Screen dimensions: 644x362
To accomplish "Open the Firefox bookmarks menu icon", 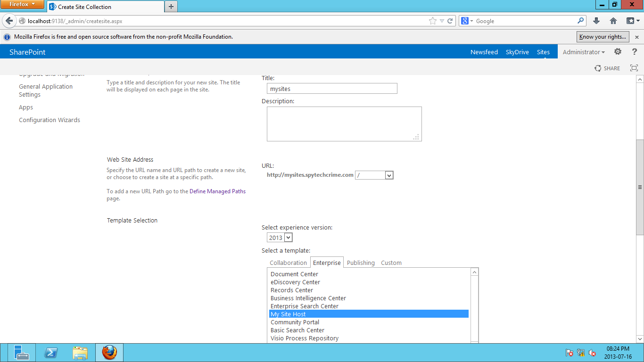I will [x=632, y=21].
